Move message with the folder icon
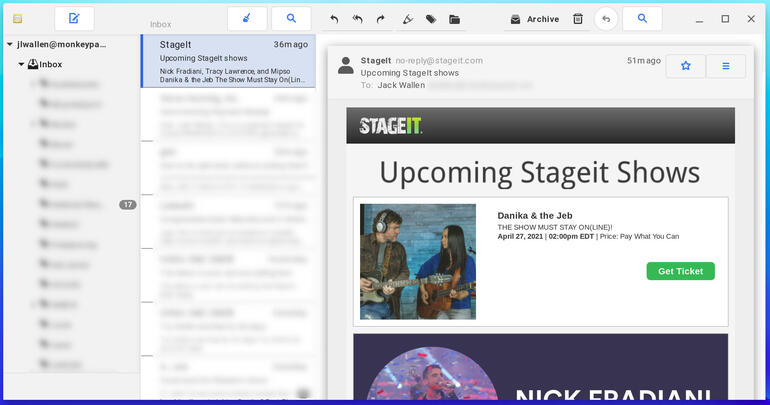This screenshot has width=770, height=405. pos(454,19)
